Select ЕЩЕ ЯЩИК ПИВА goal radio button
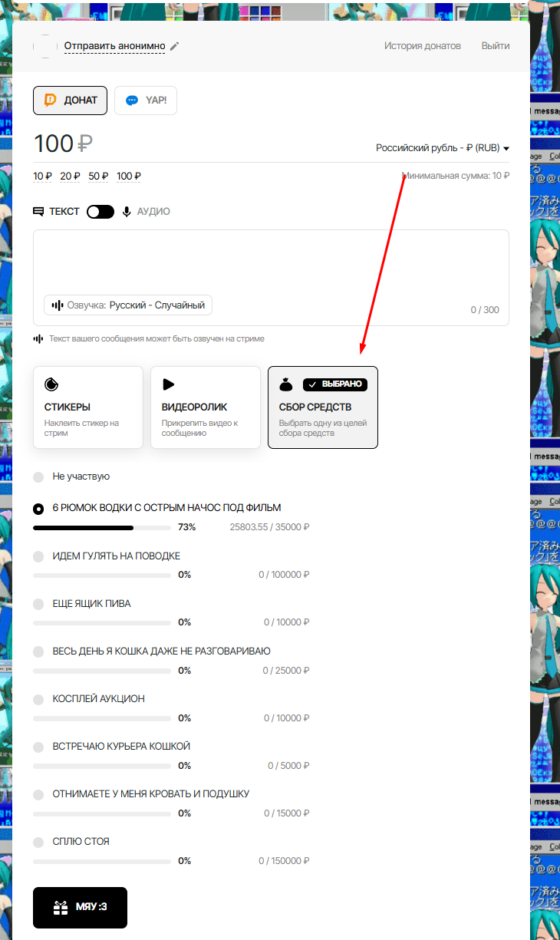560x940 pixels. tap(38, 604)
